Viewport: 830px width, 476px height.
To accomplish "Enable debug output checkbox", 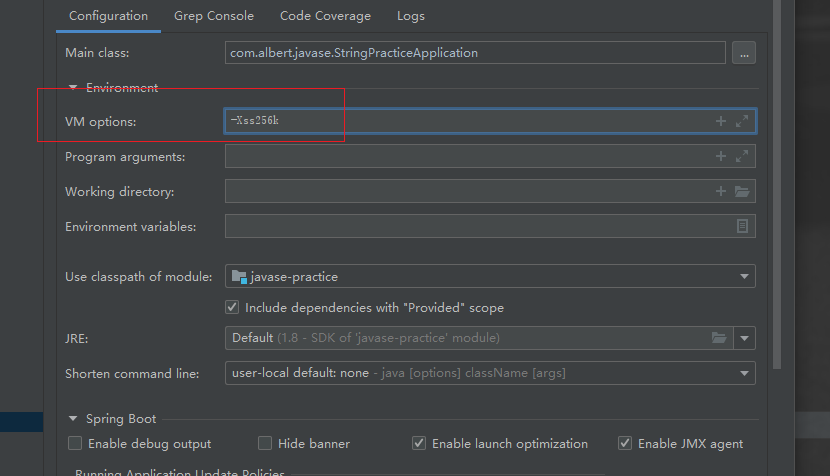I will click(x=75, y=443).
